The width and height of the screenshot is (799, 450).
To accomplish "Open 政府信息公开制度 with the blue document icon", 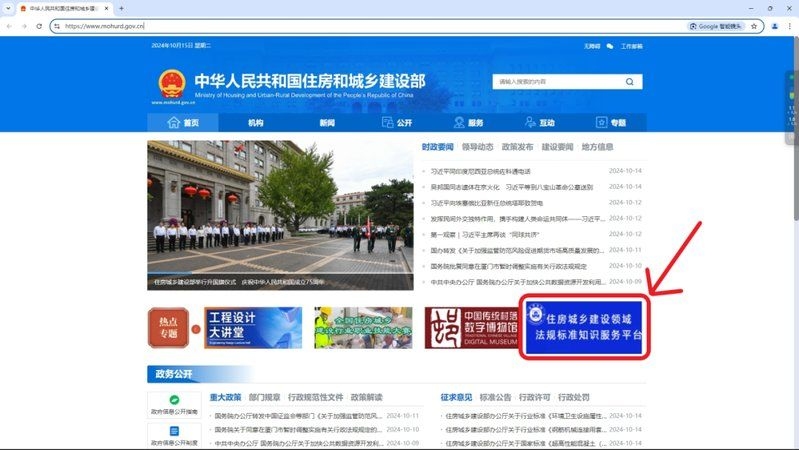I will (174, 435).
